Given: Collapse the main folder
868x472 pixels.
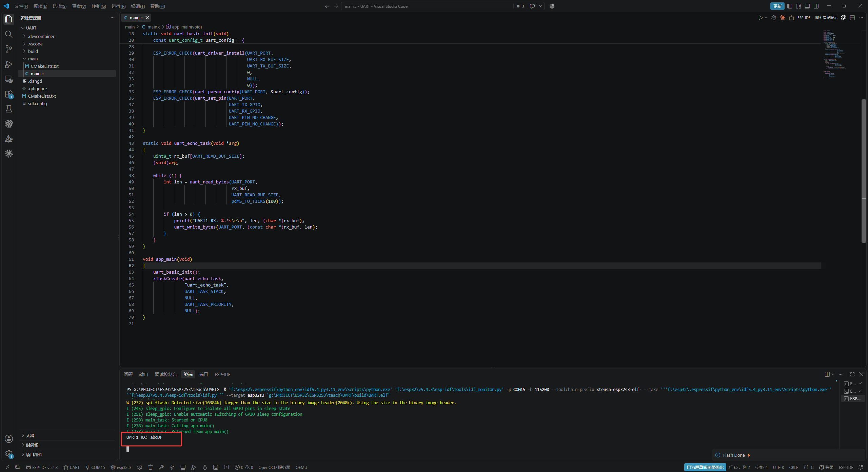Looking at the screenshot, I should (x=33, y=59).
